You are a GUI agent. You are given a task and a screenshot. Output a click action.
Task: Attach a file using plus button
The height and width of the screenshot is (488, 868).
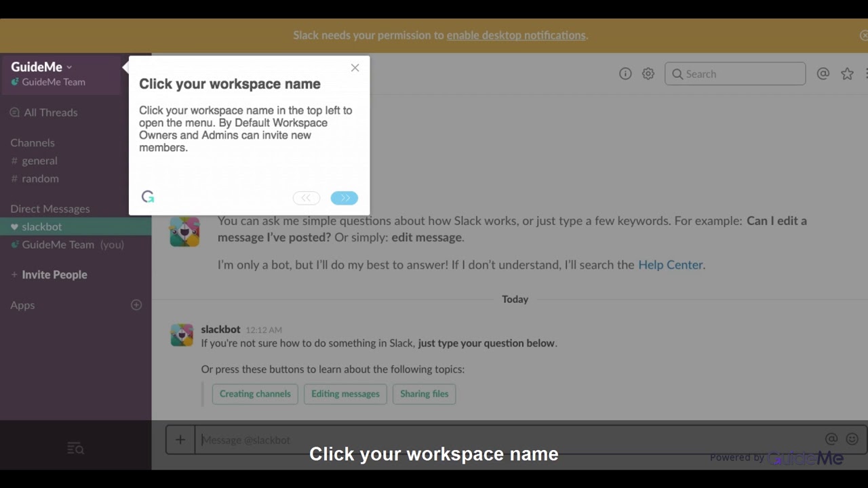tap(180, 440)
